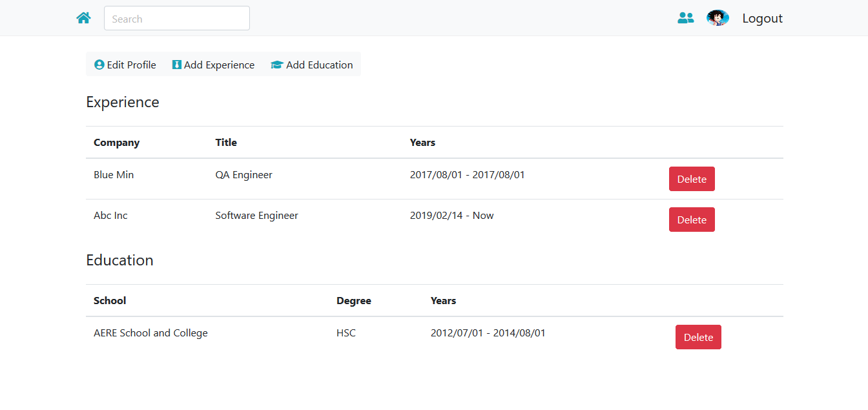Image resolution: width=868 pixels, height=410 pixels.
Task: Click the Degree column header
Action: tap(354, 301)
